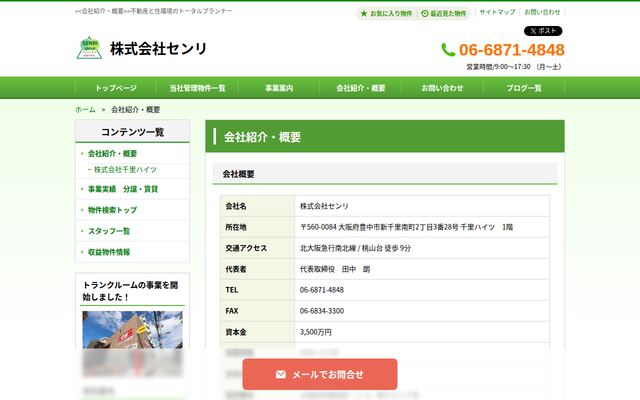Select 物件検索トップ in sidebar

[x=112, y=210]
